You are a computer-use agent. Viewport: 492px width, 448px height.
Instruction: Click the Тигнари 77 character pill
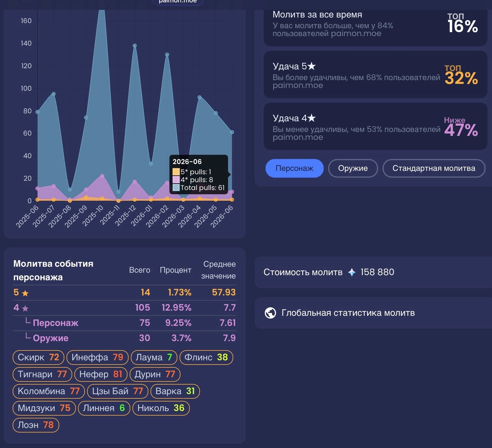pos(42,374)
